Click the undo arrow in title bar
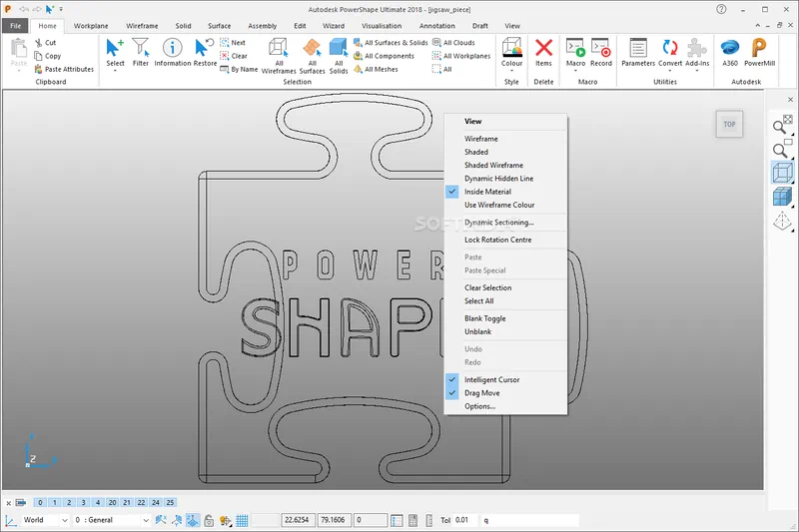Image resolution: width=799 pixels, height=532 pixels. pyautogui.click(x=23, y=9)
